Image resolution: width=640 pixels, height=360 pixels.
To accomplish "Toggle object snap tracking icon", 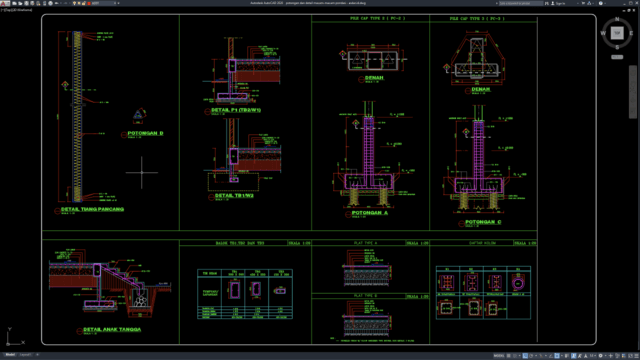I will (x=550, y=356).
